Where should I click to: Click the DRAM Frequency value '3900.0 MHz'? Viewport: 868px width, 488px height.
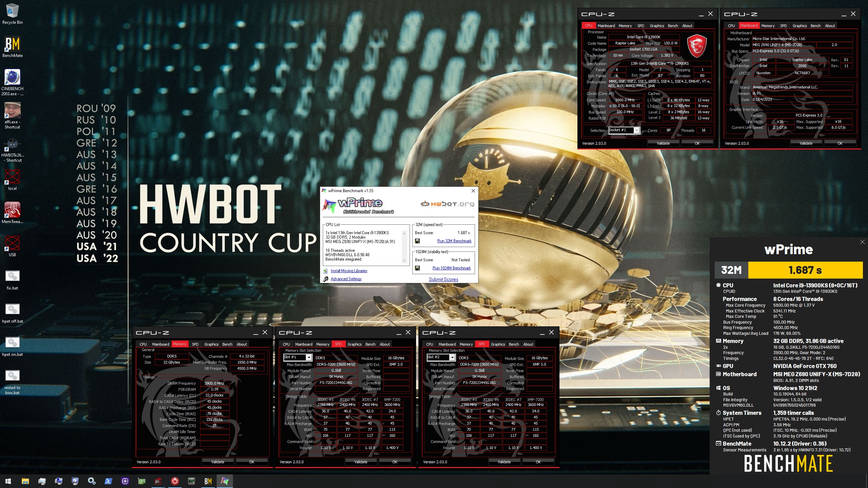(214, 383)
